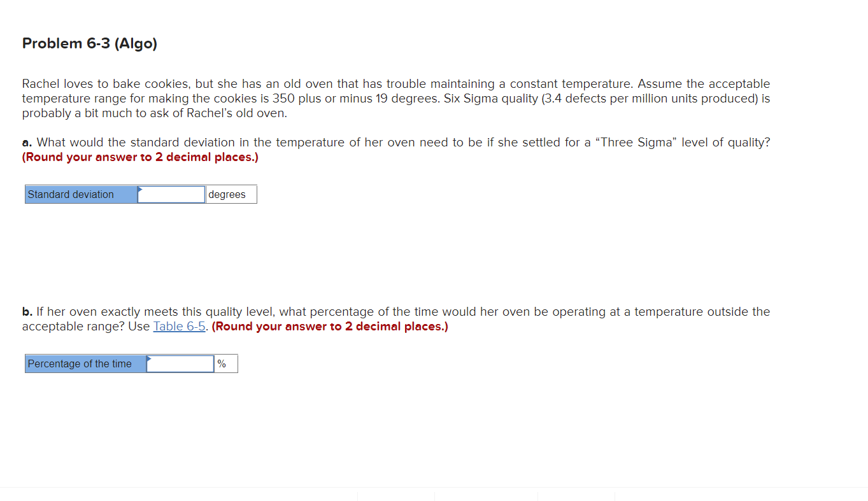The width and height of the screenshot is (868, 501).
Task: Click the first faint button at page bottom
Action: pyautogui.click(x=395, y=498)
